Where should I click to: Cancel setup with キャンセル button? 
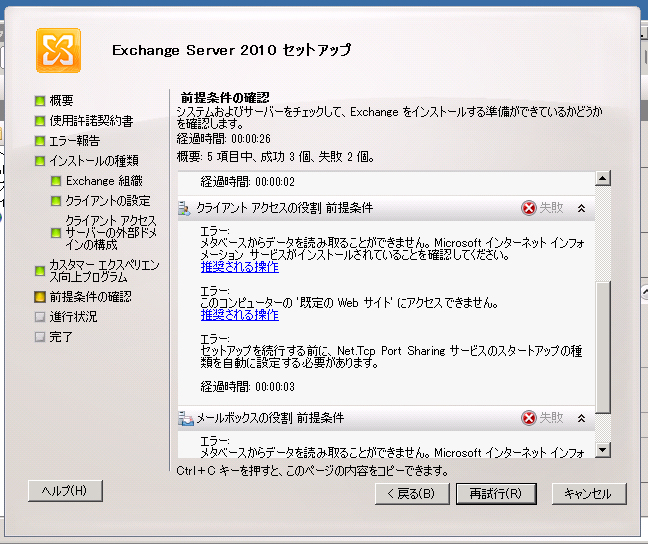point(589,494)
